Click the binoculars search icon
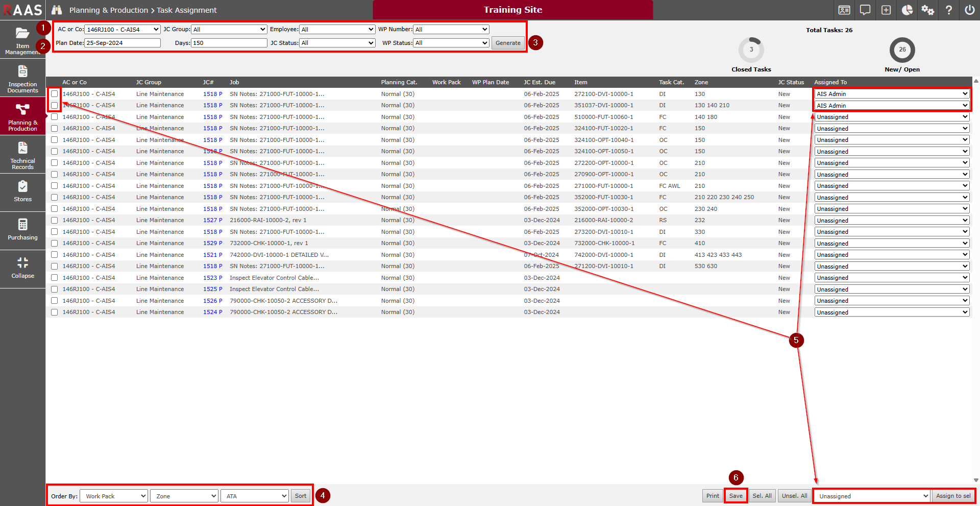 click(57, 10)
